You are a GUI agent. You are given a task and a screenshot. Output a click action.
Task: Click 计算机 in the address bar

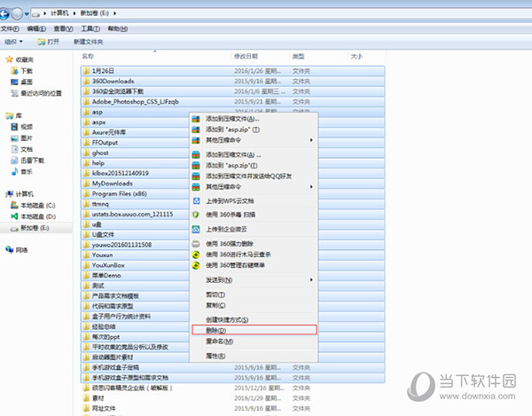(59, 13)
